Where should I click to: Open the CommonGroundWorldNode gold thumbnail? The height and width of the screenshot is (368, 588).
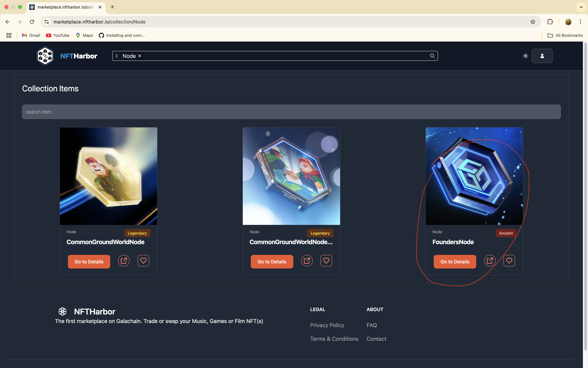point(109,176)
